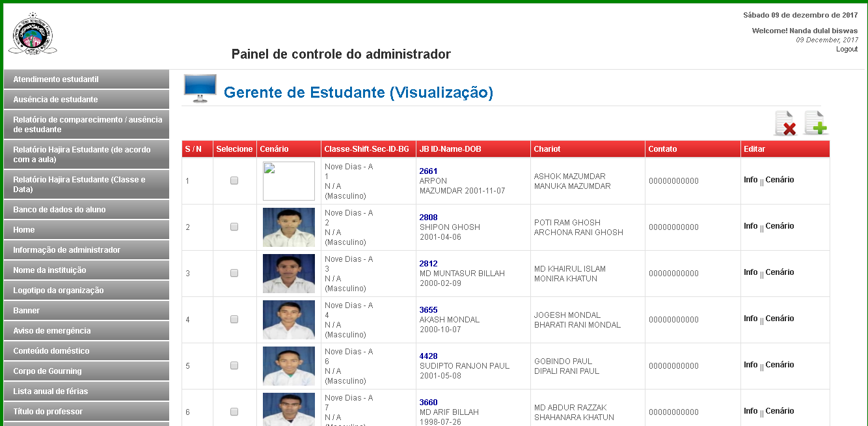Click AKASH MONDAL's photo thumbnail

click(289, 320)
